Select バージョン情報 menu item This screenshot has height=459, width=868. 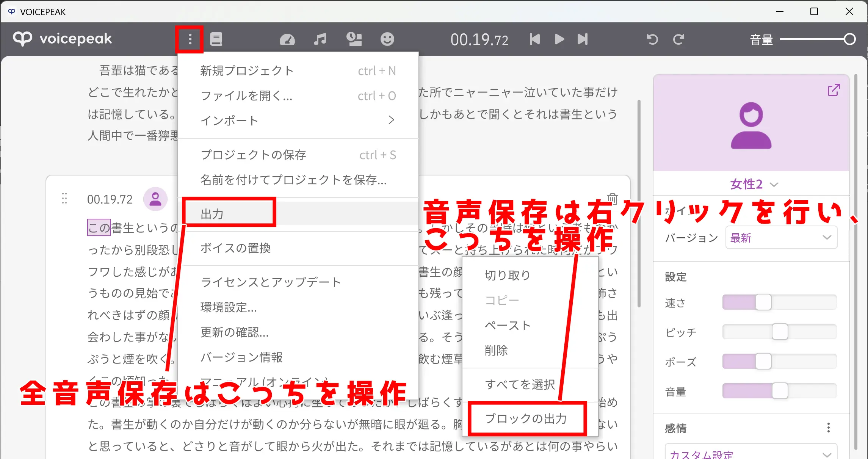298,357
